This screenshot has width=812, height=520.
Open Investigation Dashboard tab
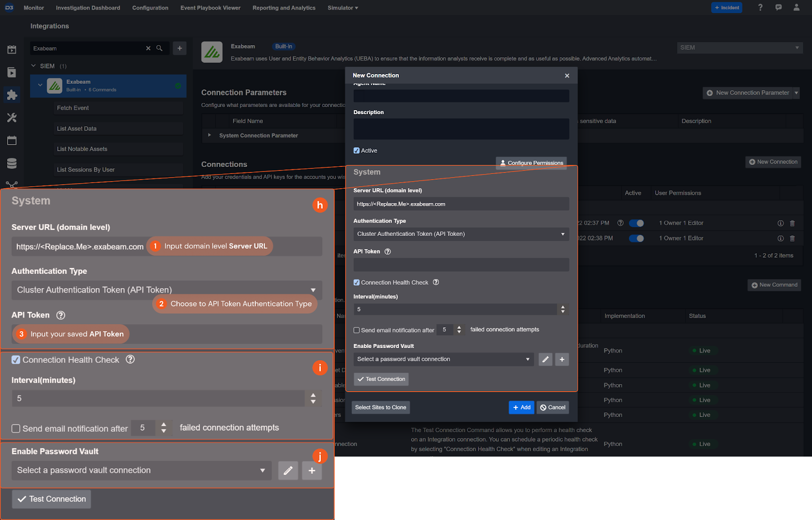coord(88,8)
